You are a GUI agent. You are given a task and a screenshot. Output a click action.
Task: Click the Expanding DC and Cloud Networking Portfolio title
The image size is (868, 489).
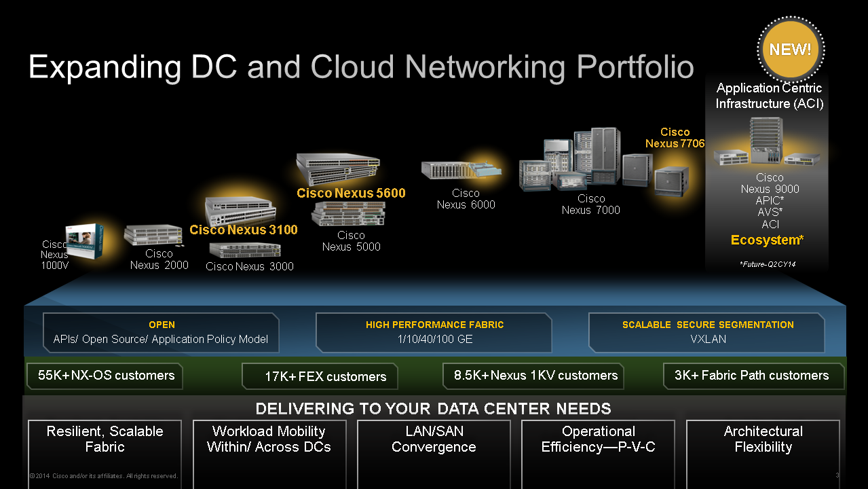click(360, 67)
